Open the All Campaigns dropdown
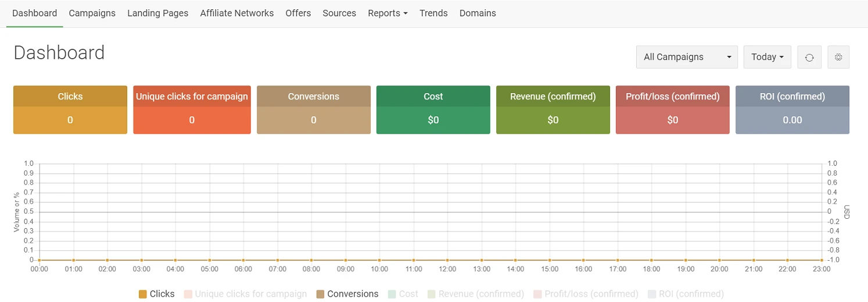 click(687, 57)
